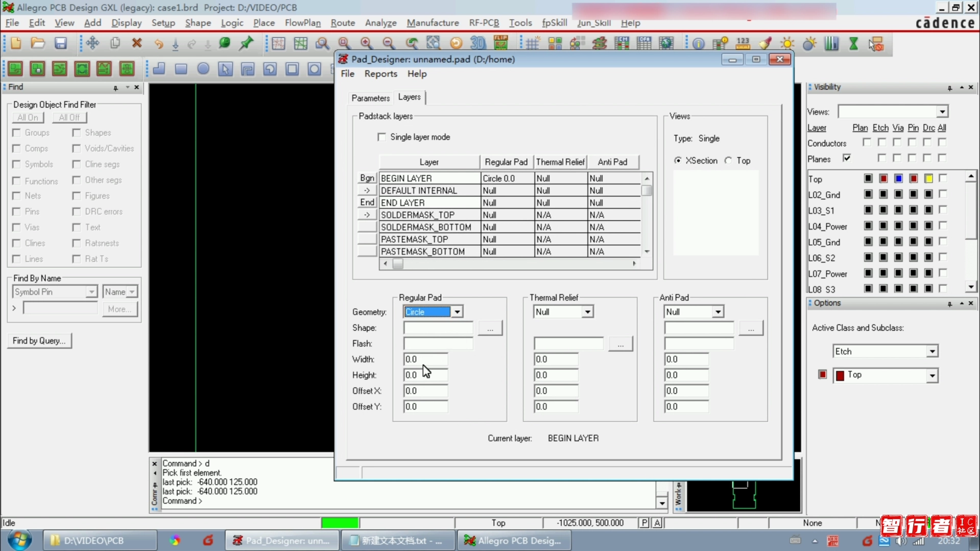This screenshot has width=980, height=551.
Task: Open the Symbol Pin find dropdown
Action: click(91, 292)
